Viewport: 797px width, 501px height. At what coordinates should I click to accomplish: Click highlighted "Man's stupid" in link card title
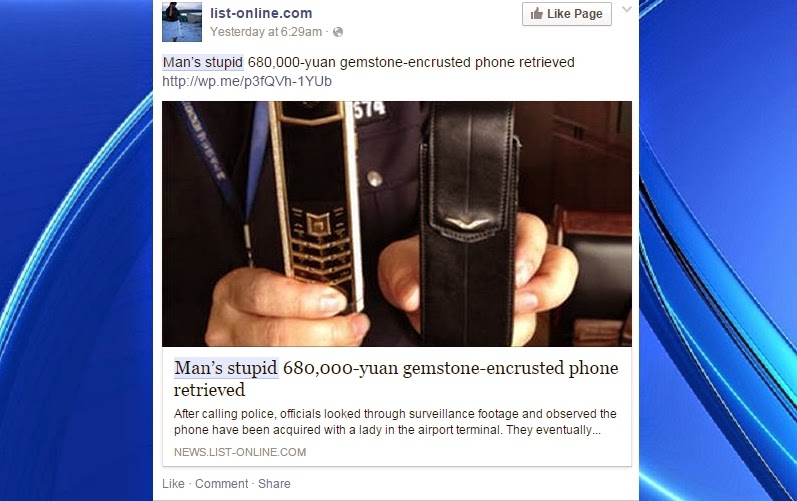(x=226, y=368)
